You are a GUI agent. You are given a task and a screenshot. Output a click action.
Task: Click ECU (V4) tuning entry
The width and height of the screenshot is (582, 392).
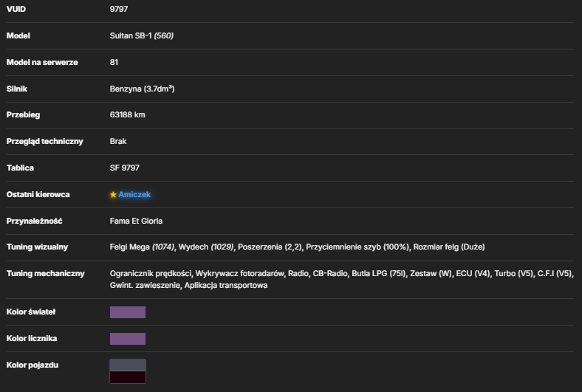[473, 274]
